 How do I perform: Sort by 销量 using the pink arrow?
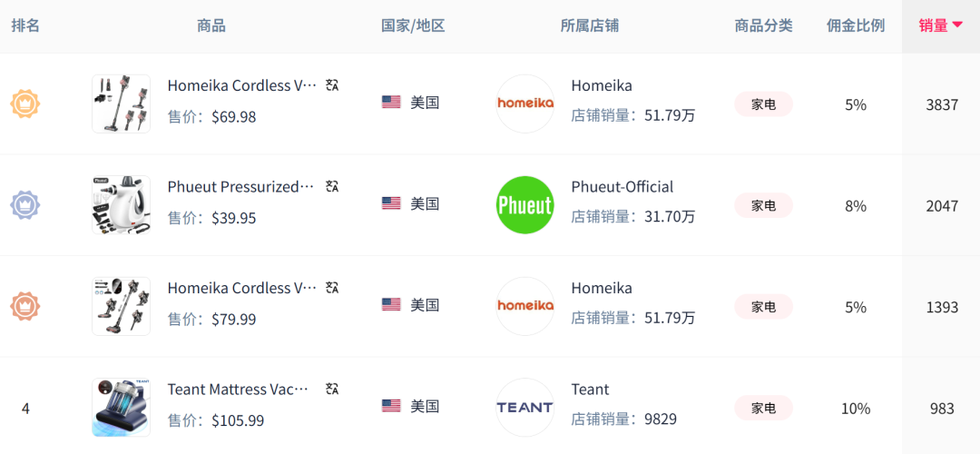(956, 25)
